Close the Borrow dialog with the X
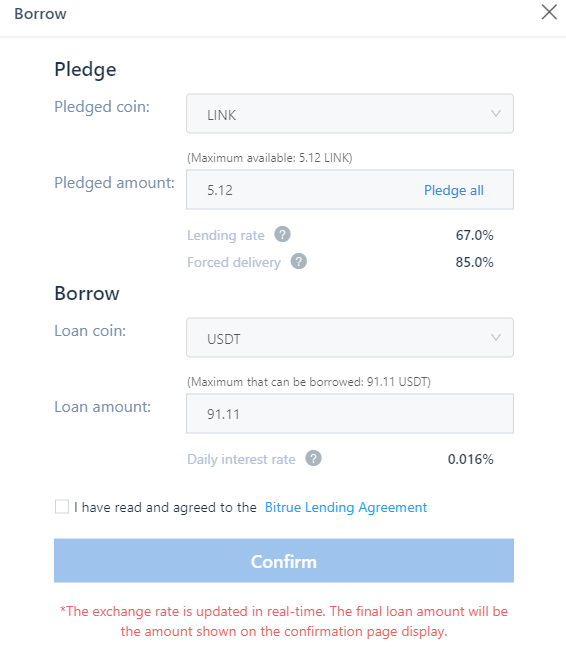Viewport: 566px width, 658px height. (549, 12)
